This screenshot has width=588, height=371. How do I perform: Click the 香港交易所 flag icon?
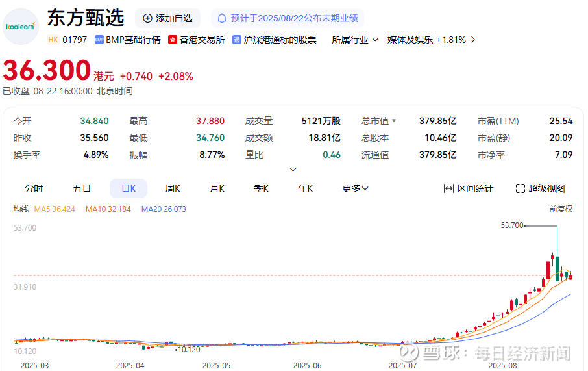(173, 40)
